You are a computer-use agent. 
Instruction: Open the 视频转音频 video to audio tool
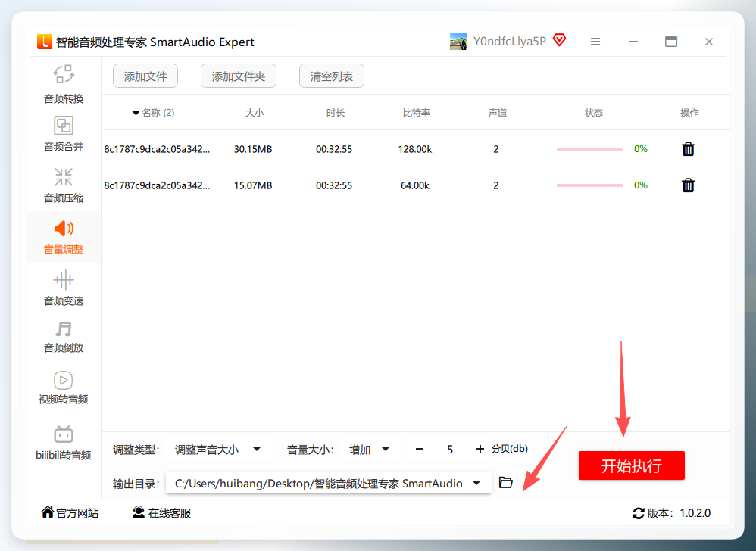coord(63,388)
